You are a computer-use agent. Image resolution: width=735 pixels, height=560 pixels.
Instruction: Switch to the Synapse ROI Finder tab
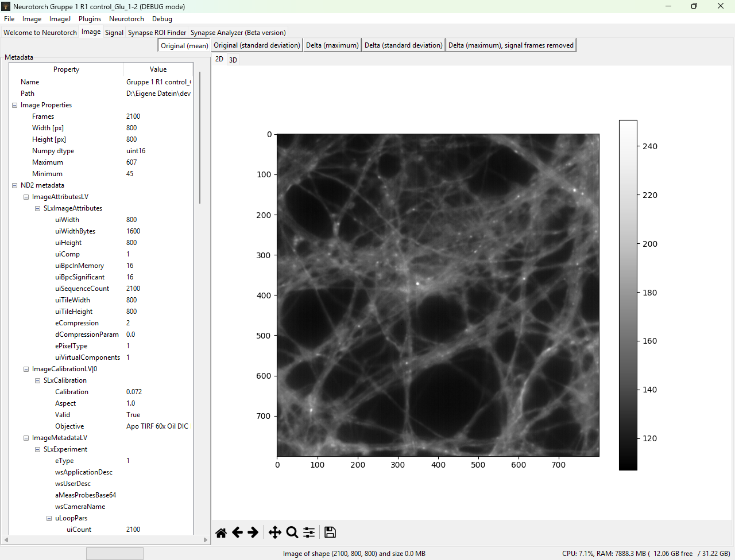point(157,33)
